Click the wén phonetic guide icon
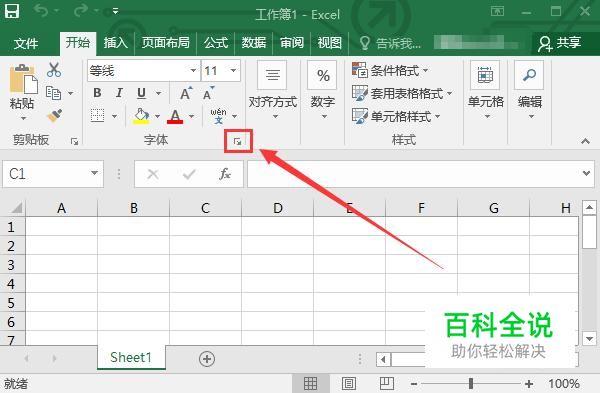Viewport: 600px width, 393px height. coord(218,116)
